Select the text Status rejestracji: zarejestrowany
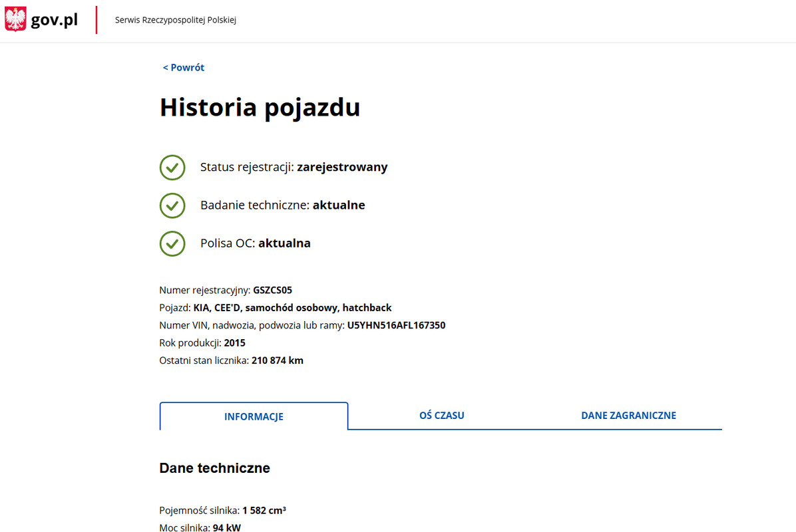The height and width of the screenshot is (532, 796). pyautogui.click(x=294, y=168)
